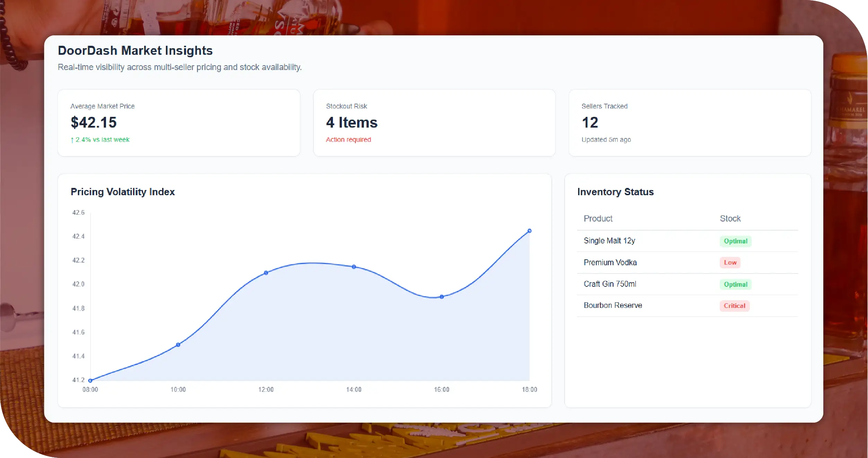Select the Bourbon Reserve product row
This screenshot has height=458, width=868.
(613, 305)
